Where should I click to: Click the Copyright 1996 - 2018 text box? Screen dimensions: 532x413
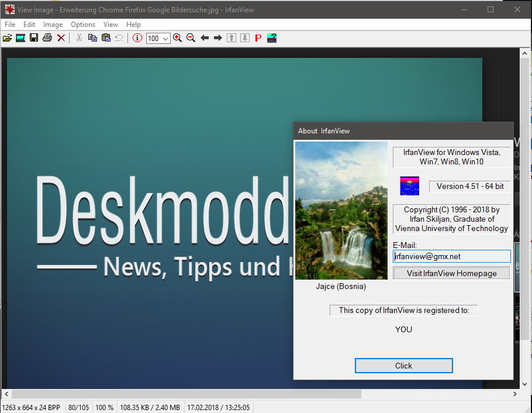pos(451,219)
